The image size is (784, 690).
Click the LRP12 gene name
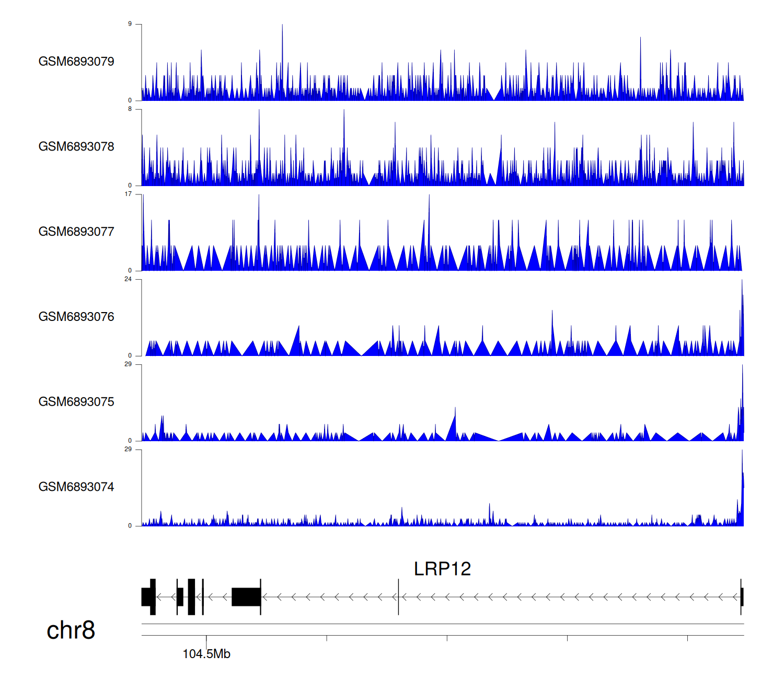click(x=442, y=569)
